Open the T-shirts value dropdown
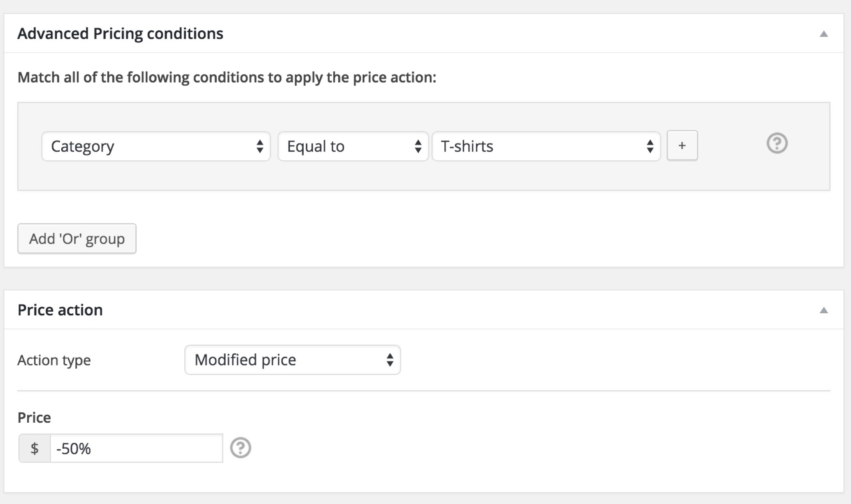Image resolution: width=851 pixels, height=504 pixels. pyautogui.click(x=546, y=147)
